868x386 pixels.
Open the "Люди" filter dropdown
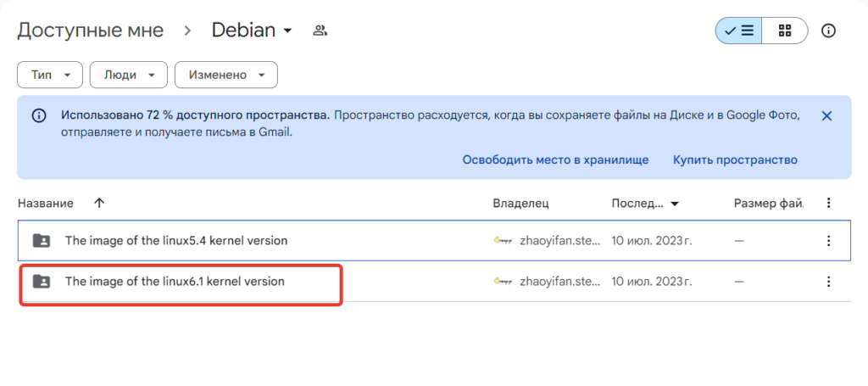coord(129,75)
